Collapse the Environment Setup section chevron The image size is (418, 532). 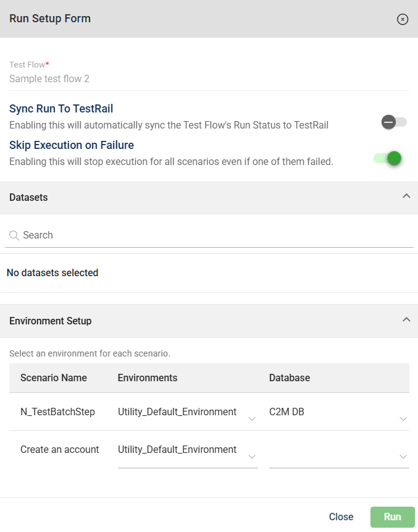(406, 320)
